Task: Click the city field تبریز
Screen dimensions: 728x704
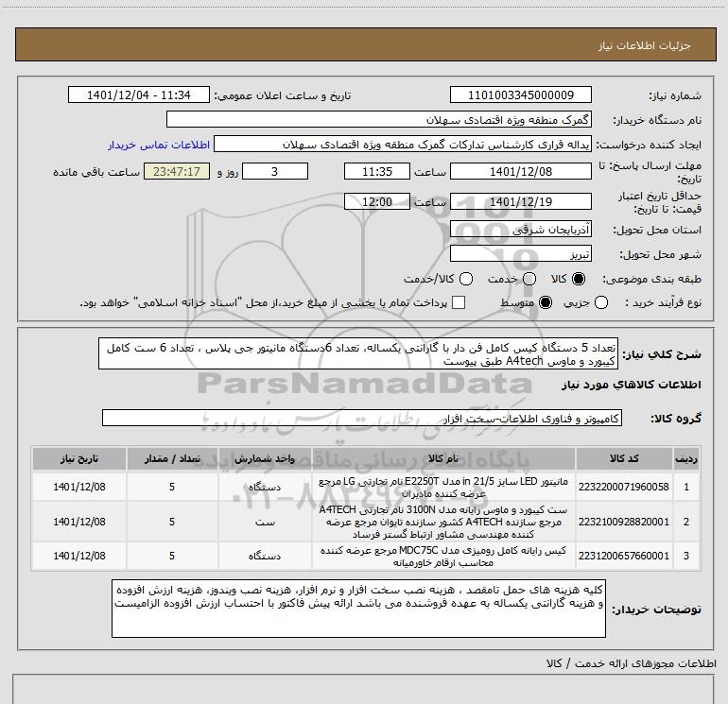Action: [520, 254]
